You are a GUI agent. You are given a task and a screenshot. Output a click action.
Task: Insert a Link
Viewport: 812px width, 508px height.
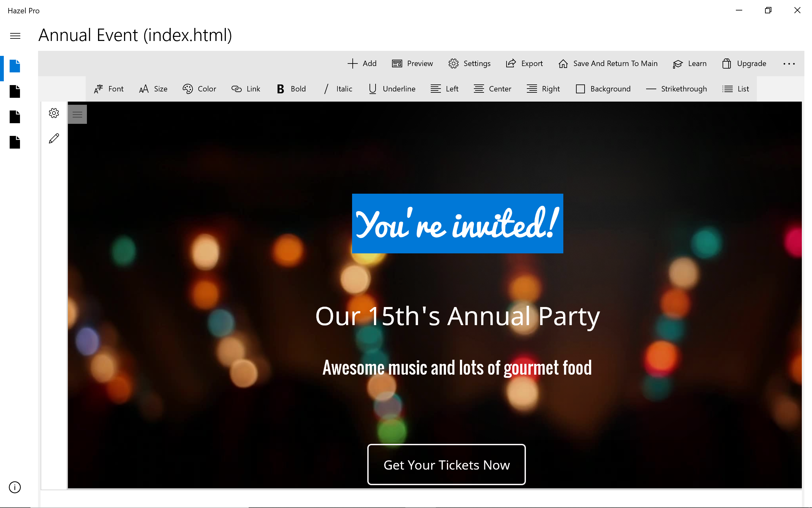(246, 89)
